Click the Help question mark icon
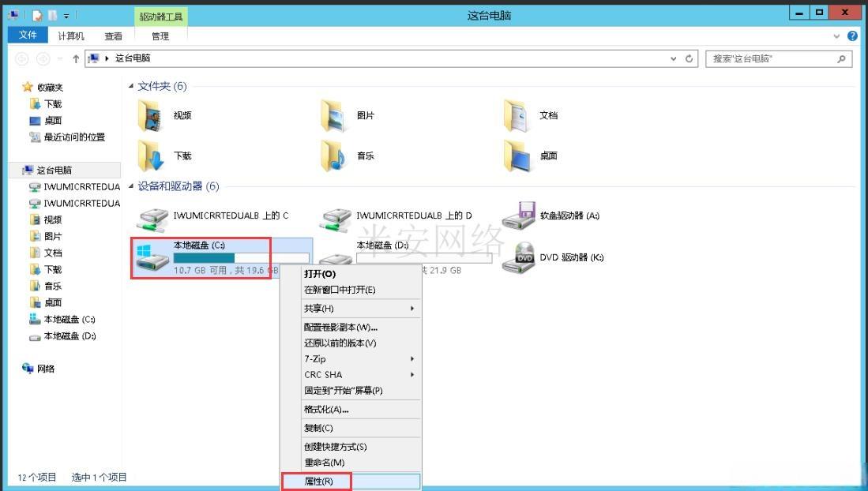This screenshot has height=491, width=868. click(852, 36)
